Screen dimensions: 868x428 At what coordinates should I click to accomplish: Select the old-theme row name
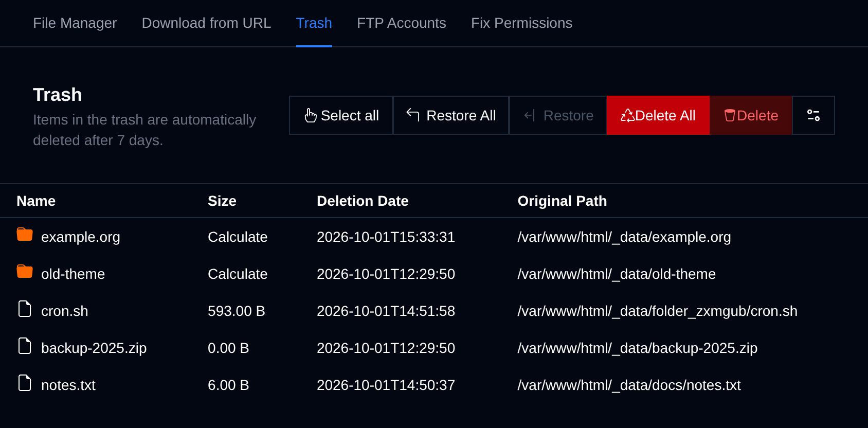tap(73, 274)
